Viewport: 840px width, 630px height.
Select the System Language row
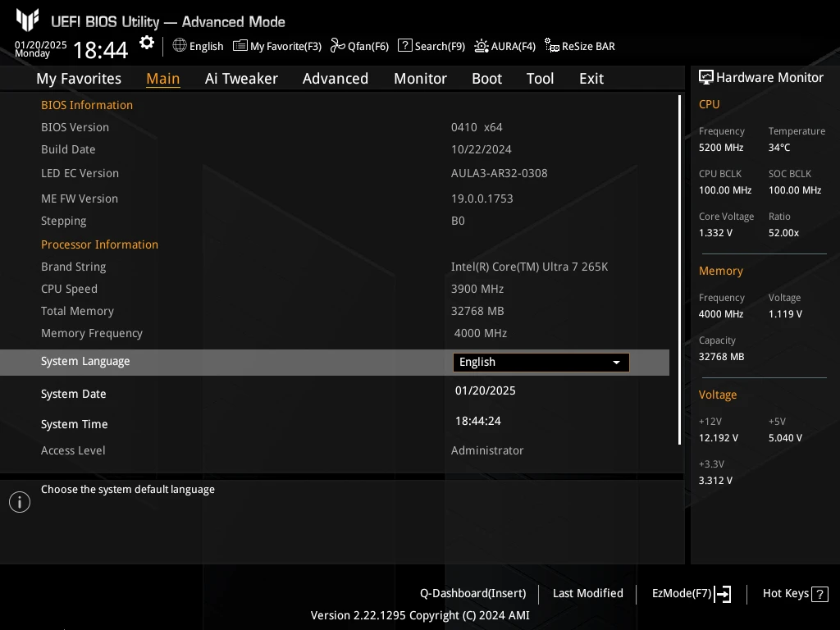(x=335, y=363)
